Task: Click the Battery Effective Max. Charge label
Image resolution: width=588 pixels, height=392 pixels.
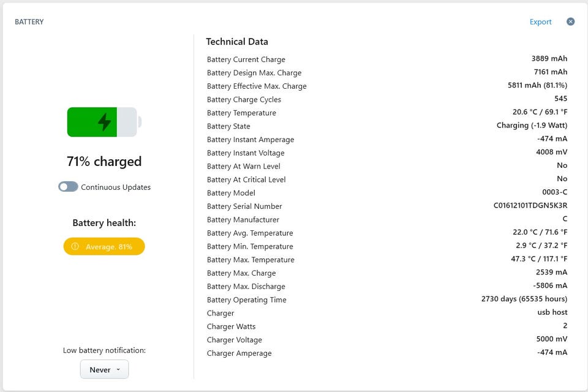Action: (257, 86)
